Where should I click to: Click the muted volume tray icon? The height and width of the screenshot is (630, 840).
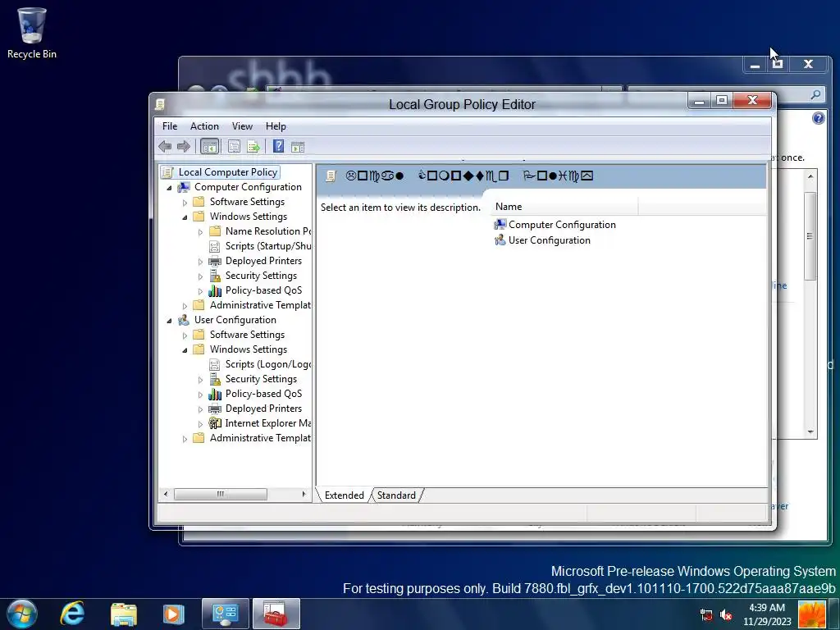pyautogui.click(x=727, y=615)
